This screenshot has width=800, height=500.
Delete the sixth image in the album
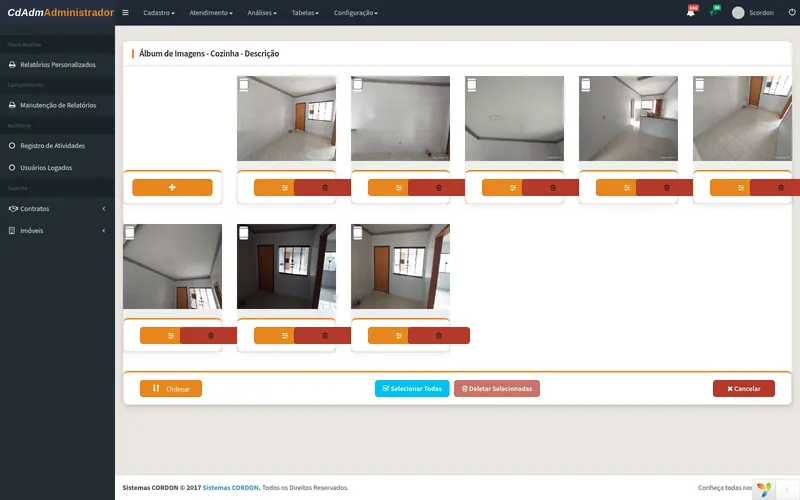click(211, 336)
